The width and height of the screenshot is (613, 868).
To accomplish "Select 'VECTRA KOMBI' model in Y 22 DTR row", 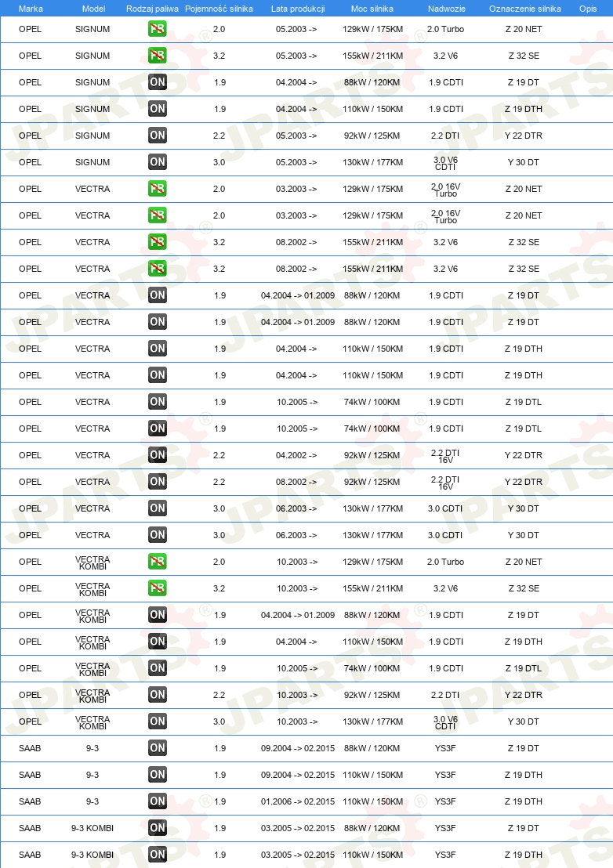I will point(92,696).
